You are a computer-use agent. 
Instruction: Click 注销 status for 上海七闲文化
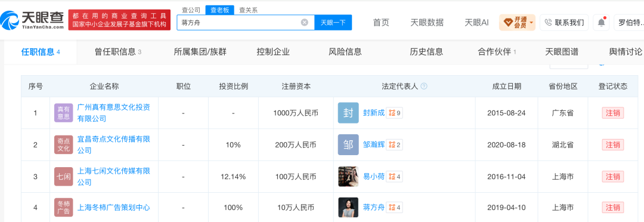point(613,177)
